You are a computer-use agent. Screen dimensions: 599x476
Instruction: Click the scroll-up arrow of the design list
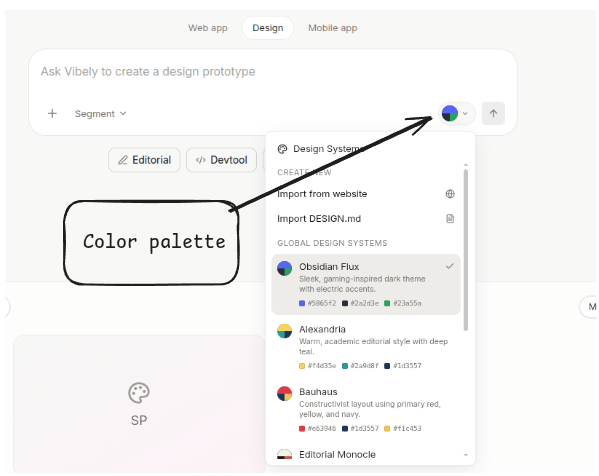click(466, 165)
